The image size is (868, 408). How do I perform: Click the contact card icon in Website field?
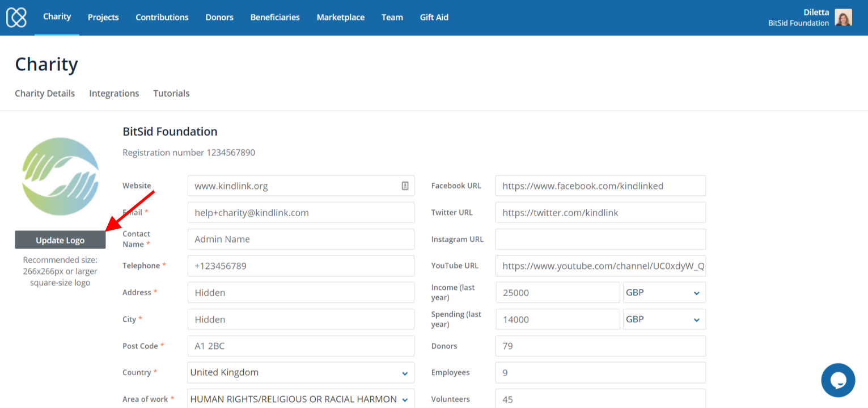[x=405, y=186]
